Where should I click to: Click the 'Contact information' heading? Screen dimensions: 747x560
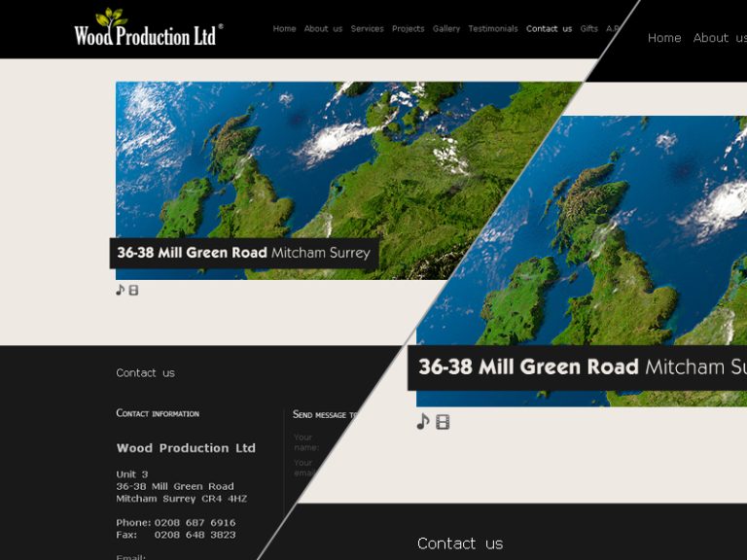click(158, 413)
